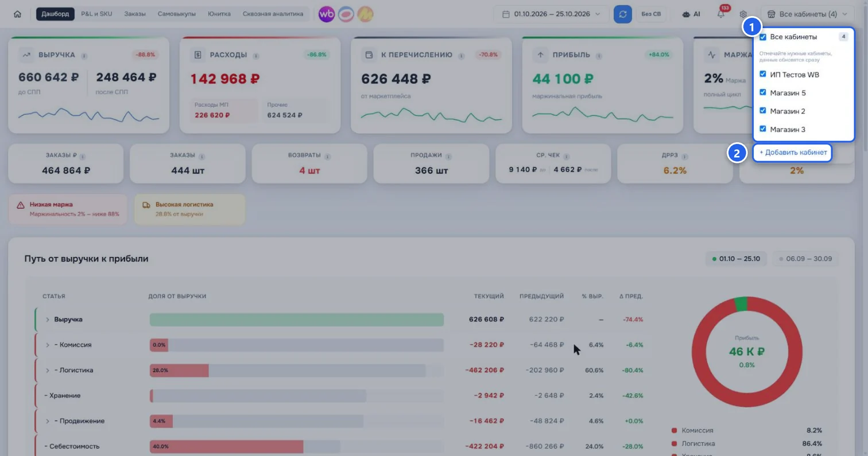This screenshot has width=868, height=456.
Task: Uncheck the Магазин 5 checkbox
Action: coord(763,92)
